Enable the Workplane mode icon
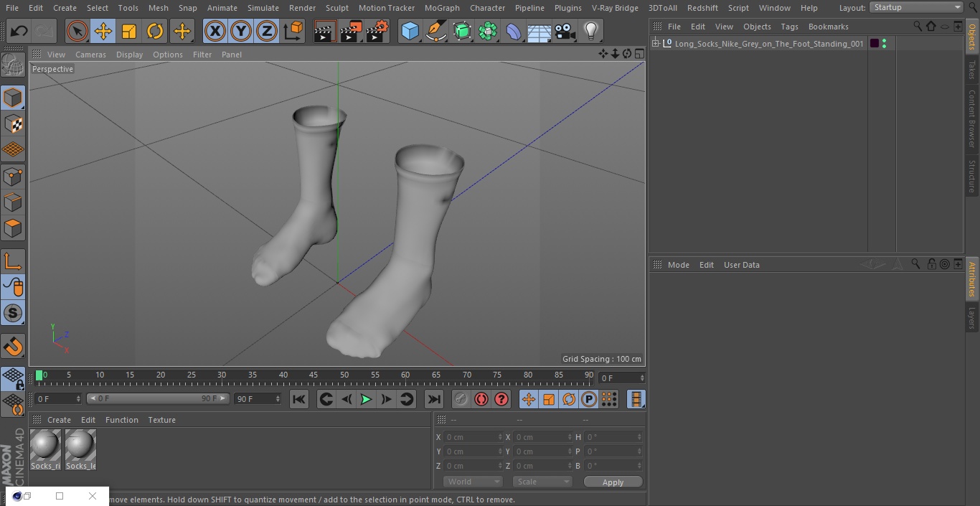Screen dimensions: 980x506 13,149
